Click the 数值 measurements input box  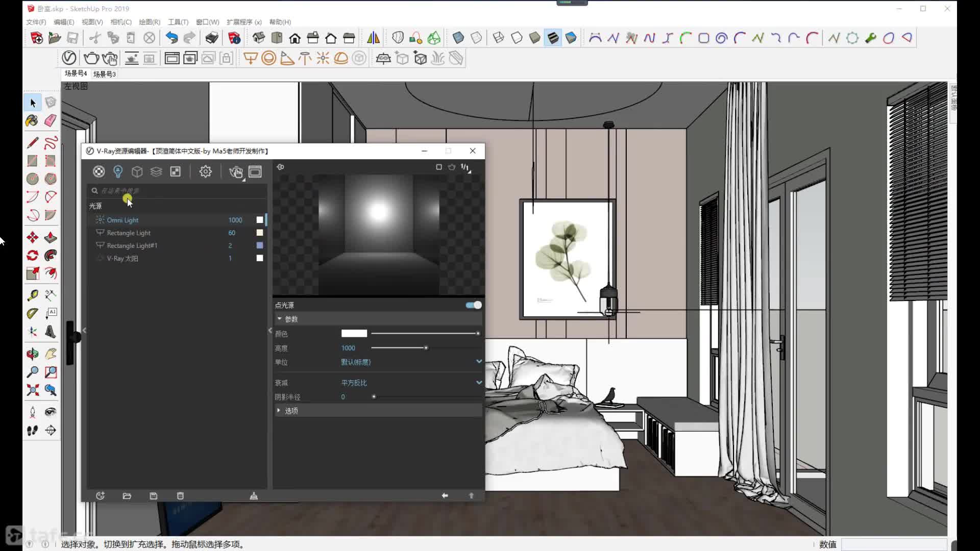(x=894, y=544)
